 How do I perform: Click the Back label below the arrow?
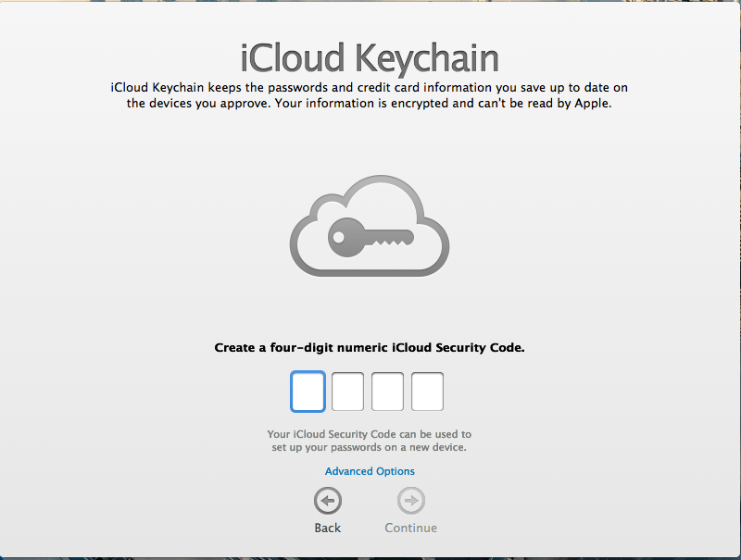click(327, 528)
